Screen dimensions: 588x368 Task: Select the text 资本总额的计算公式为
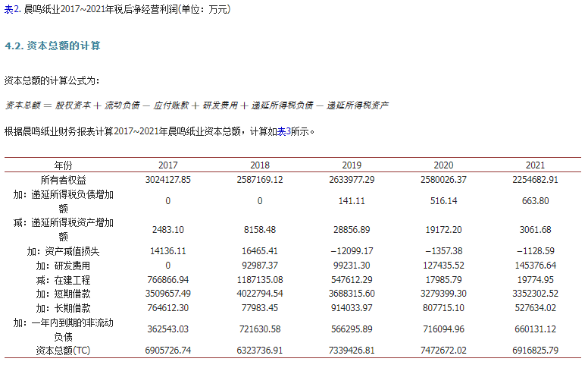click(50, 80)
